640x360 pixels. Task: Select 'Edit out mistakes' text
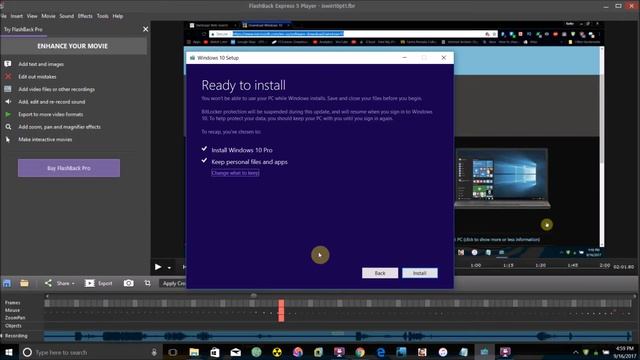pyautogui.click(x=37, y=77)
